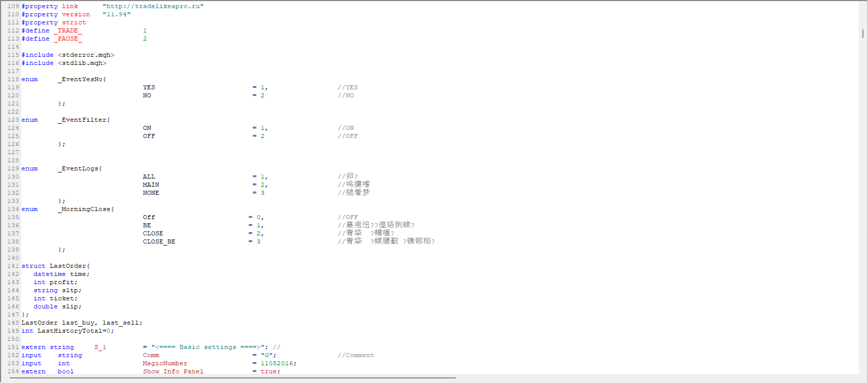
Task: Select the NO enum member on line 120
Action: tap(147, 95)
